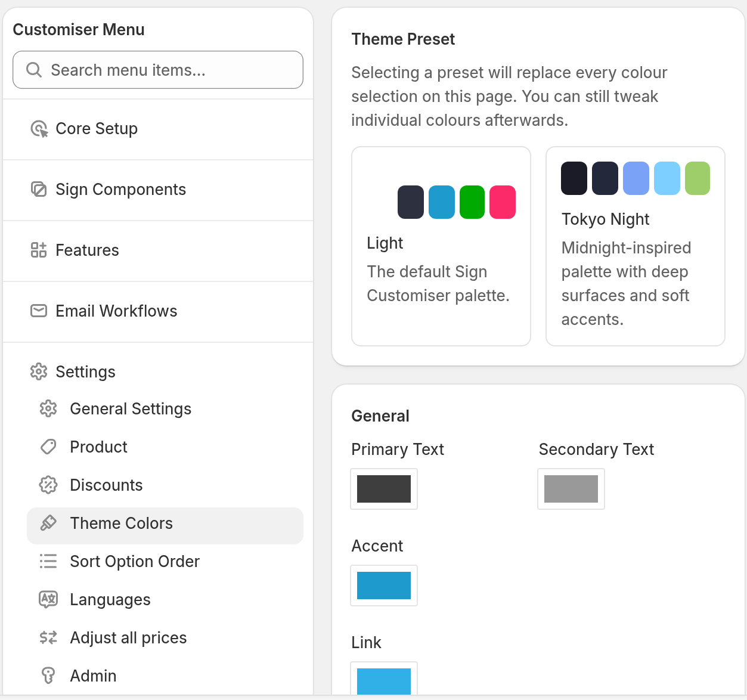
Task: Click the General Settings gear icon
Action: [48, 409]
